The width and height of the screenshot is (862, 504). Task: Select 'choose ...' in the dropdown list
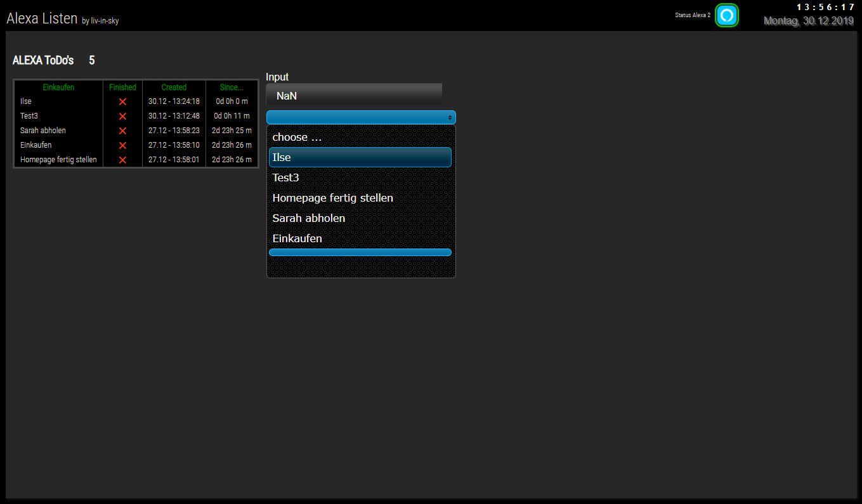point(360,137)
